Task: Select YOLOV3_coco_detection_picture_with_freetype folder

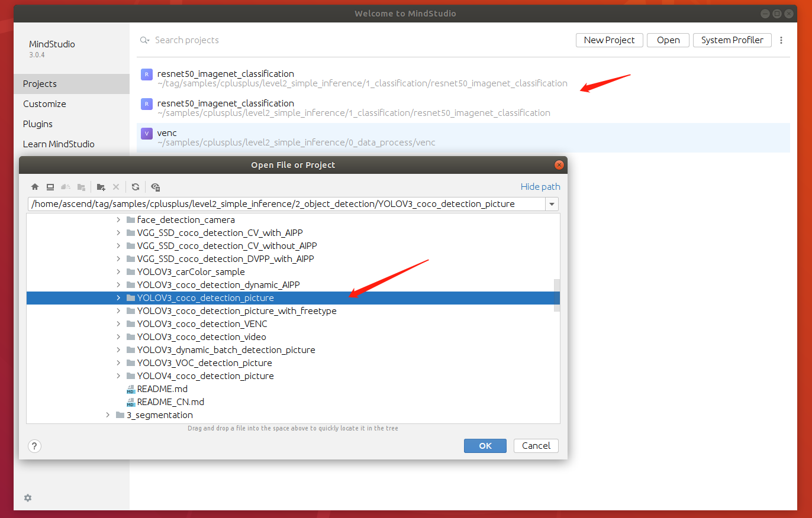Action: (237, 311)
